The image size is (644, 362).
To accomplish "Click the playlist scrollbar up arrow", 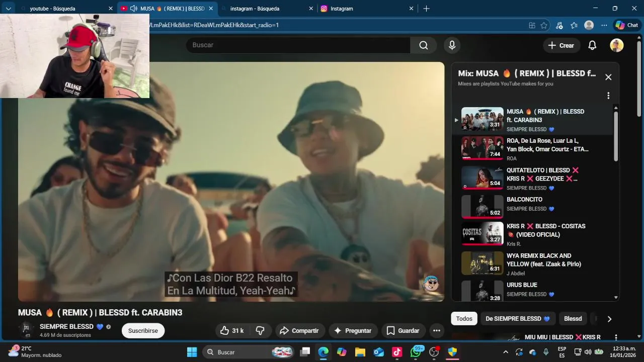I will [x=616, y=108].
